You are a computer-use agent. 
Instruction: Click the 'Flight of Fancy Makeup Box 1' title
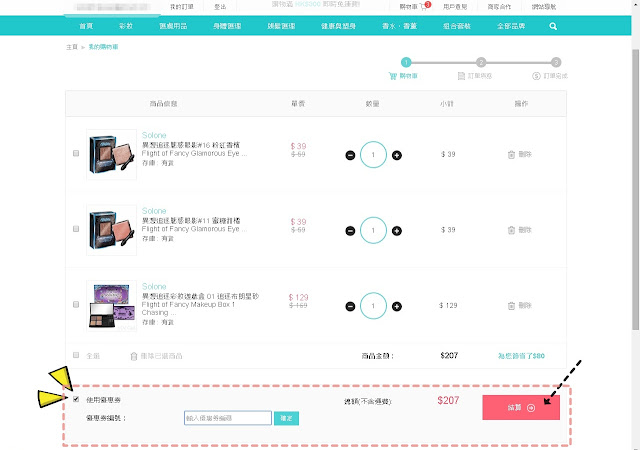(x=188, y=305)
